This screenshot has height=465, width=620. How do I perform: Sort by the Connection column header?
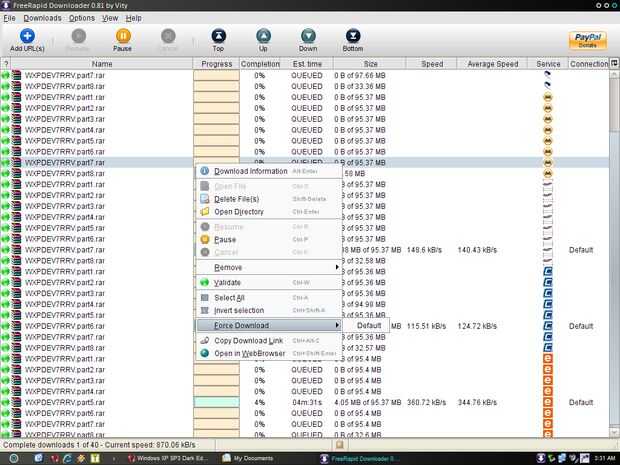(589, 64)
